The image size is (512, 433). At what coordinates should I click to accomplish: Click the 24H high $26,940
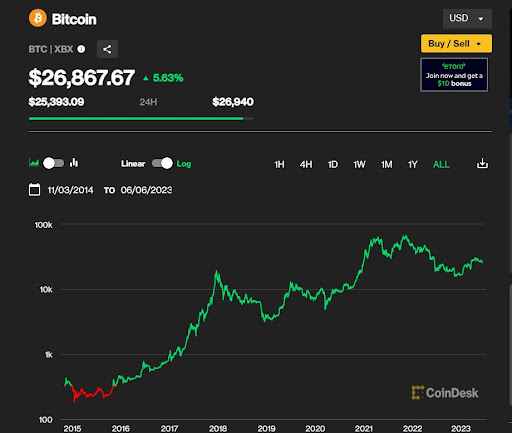(233, 102)
